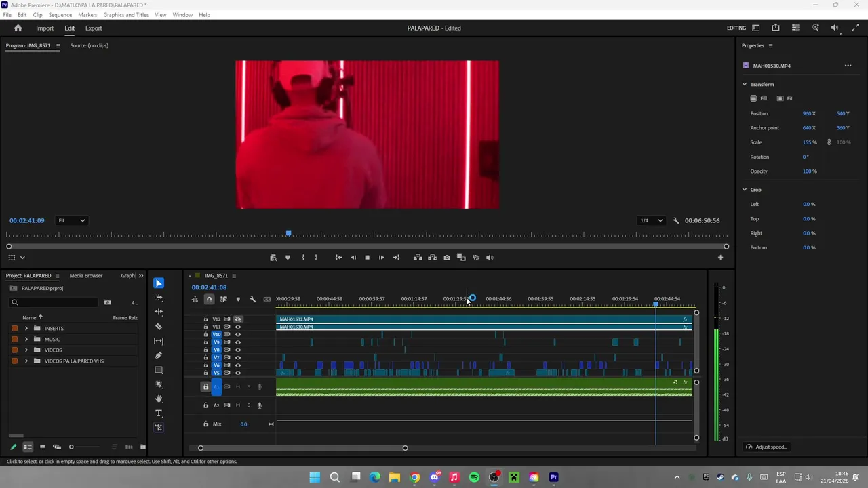
Task: Select the Razor tool
Action: [x=159, y=326]
